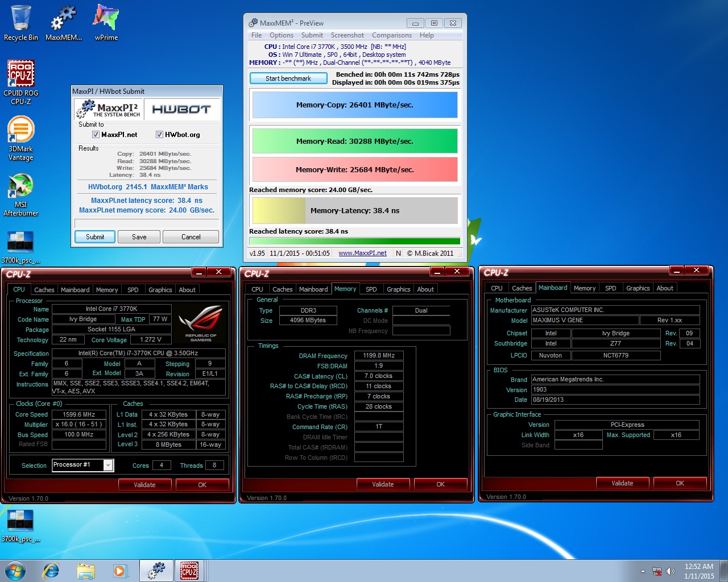This screenshot has width=728, height=582.
Task: Click the network status tray icon
Action: [x=657, y=571]
